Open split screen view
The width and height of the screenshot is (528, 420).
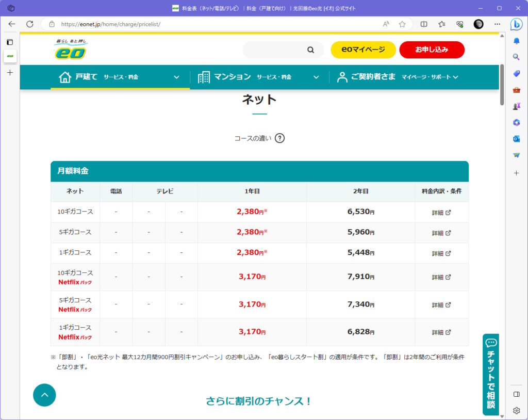[424, 24]
